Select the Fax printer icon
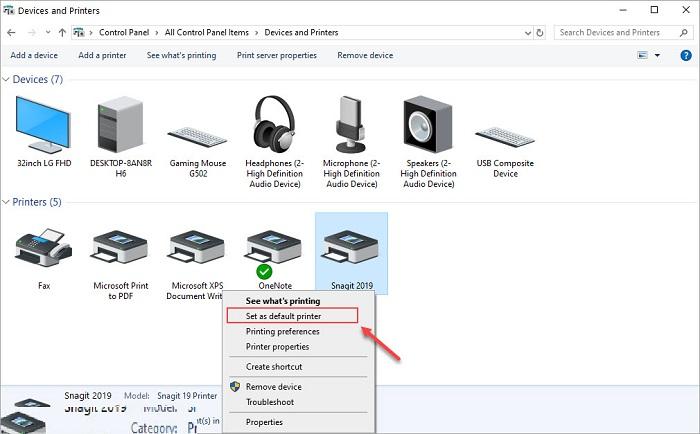 coord(43,248)
